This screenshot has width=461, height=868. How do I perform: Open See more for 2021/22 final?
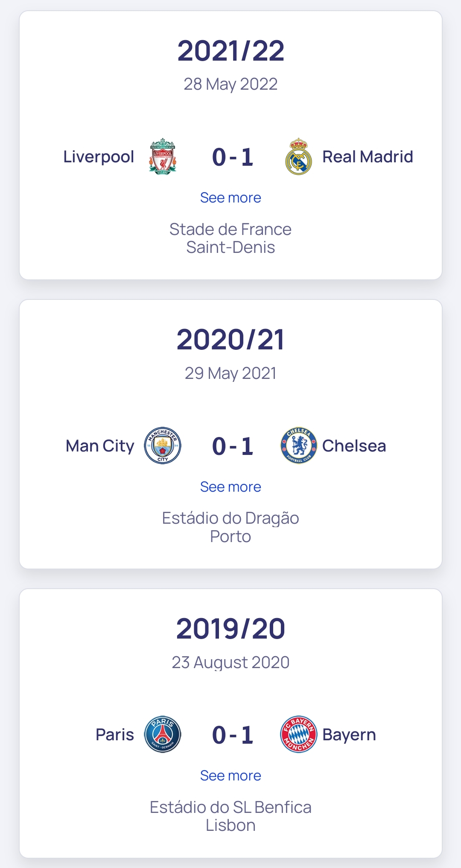pyautogui.click(x=230, y=198)
